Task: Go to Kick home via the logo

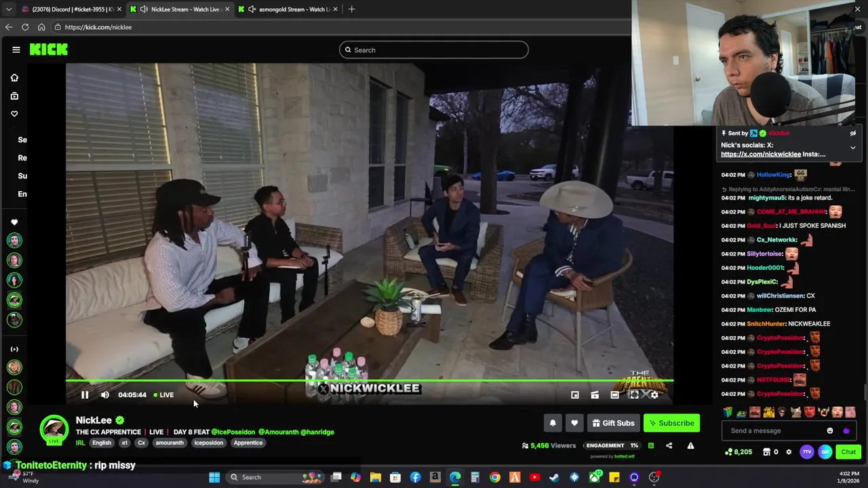Action: pos(48,49)
